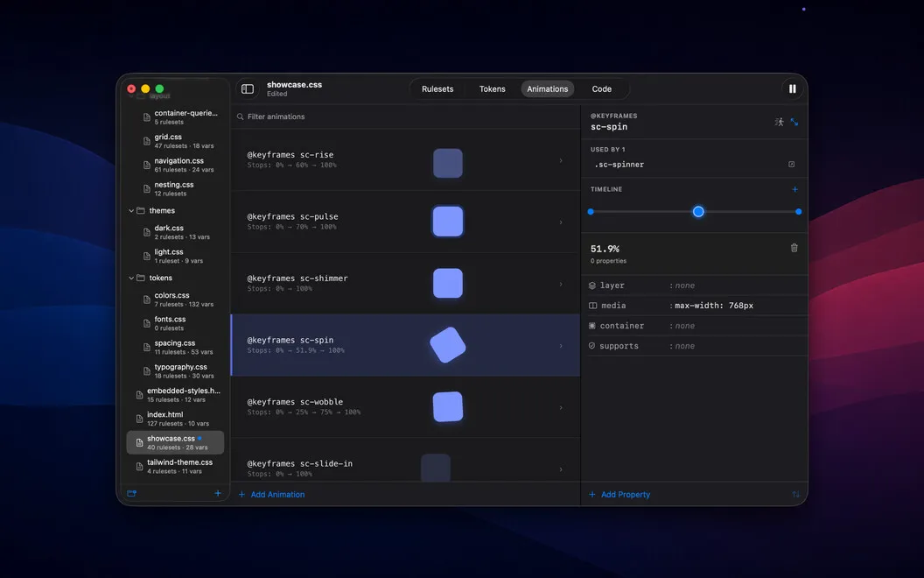924x578 pixels.
Task: Expand sc-rise with its chevron
Action: point(560,160)
